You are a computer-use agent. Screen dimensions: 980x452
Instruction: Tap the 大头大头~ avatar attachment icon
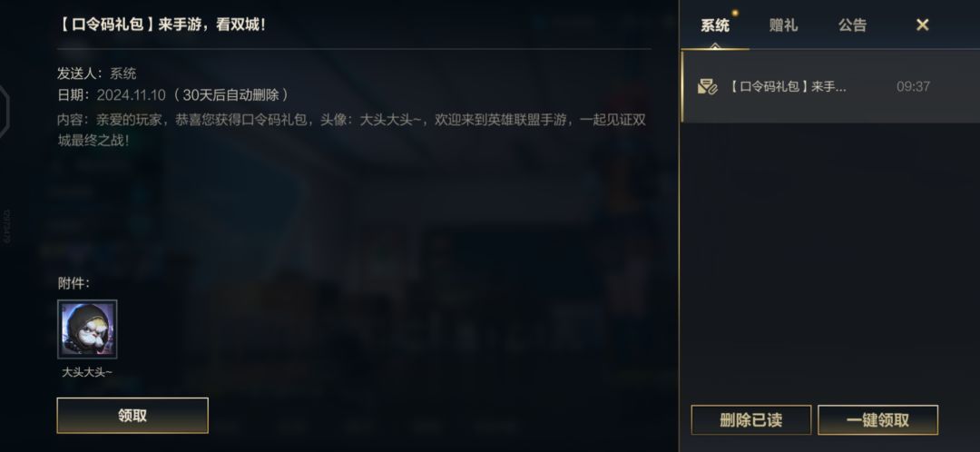[x=87, y=329]
